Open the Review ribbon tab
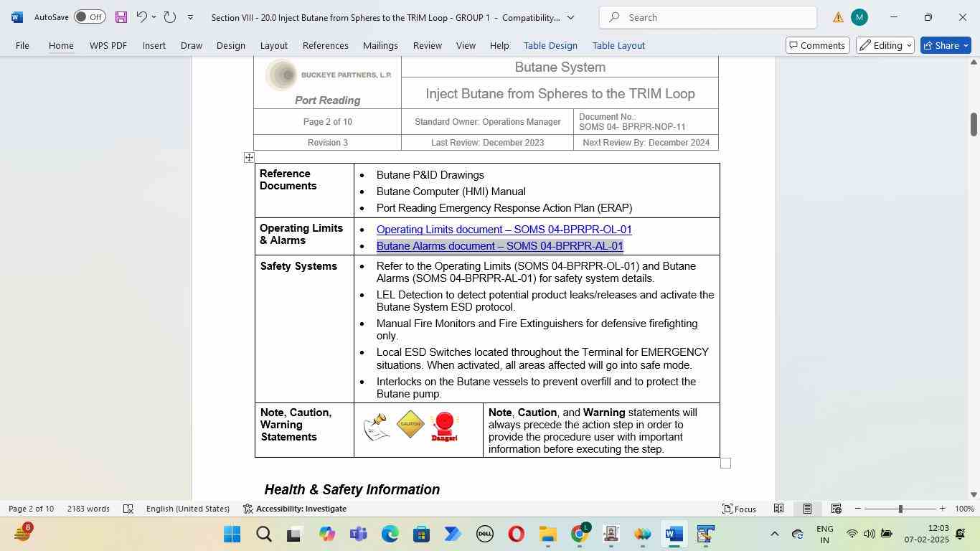Image resolution: width=980 pixels, height=551 pixels. pyautogui.click(x=428, y=45)
